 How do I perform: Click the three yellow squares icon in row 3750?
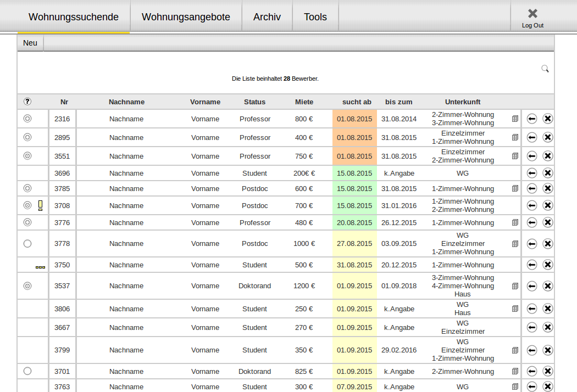click(x=40, y=267)
